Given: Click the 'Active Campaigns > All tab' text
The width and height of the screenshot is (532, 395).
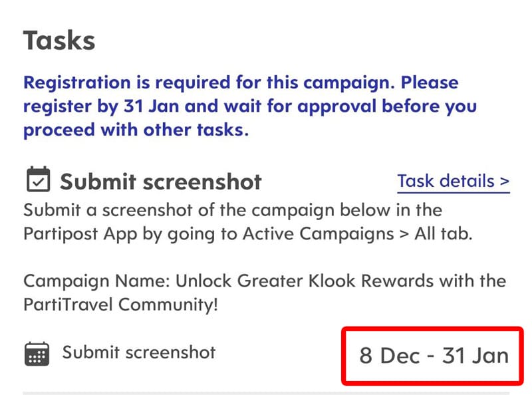Looking at the screenshot, I should pos(357,234).
